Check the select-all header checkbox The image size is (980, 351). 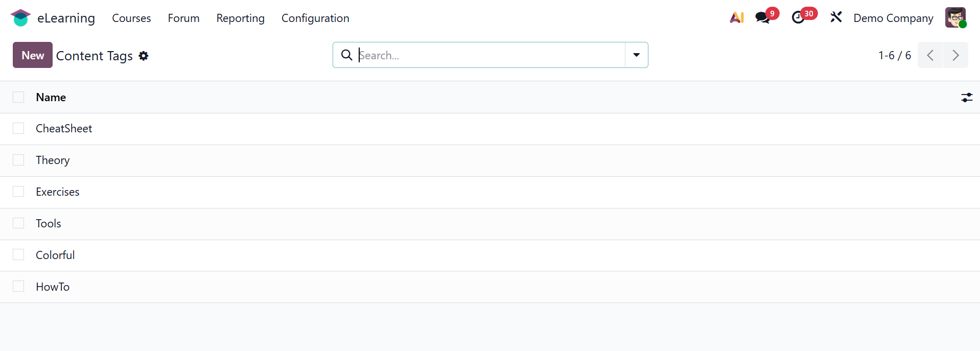coord(18,97)
